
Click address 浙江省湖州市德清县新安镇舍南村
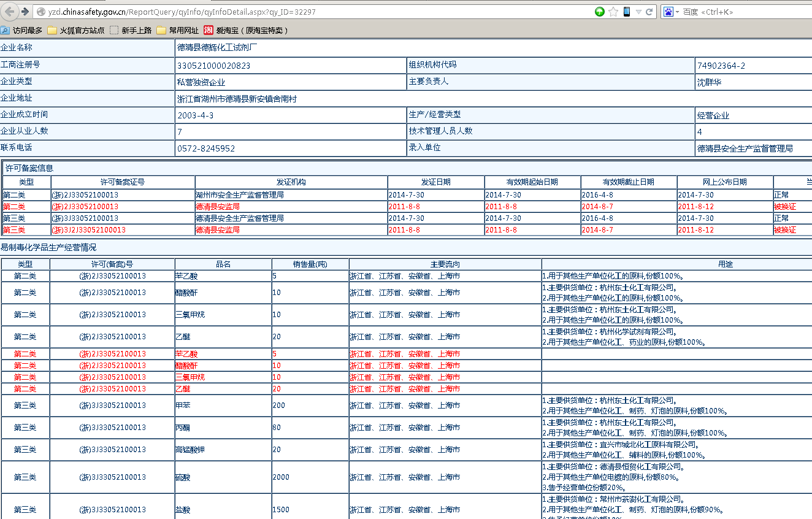237,99
